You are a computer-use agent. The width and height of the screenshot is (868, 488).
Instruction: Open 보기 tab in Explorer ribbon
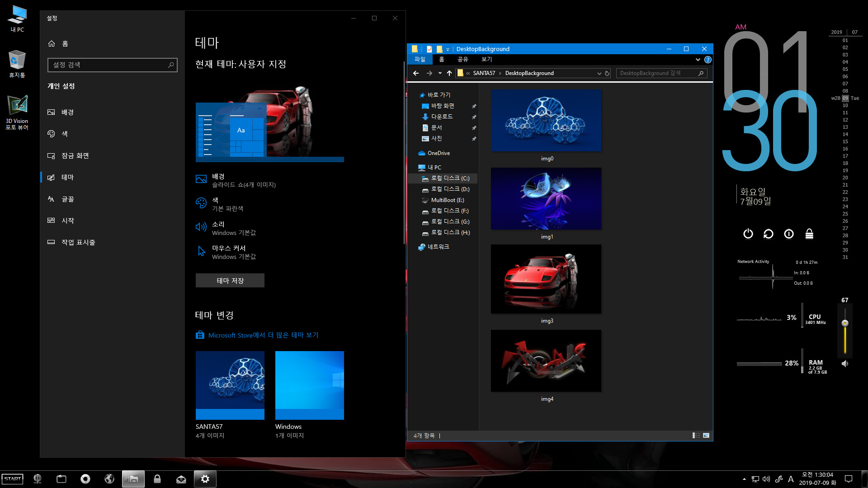pos(487,59)
